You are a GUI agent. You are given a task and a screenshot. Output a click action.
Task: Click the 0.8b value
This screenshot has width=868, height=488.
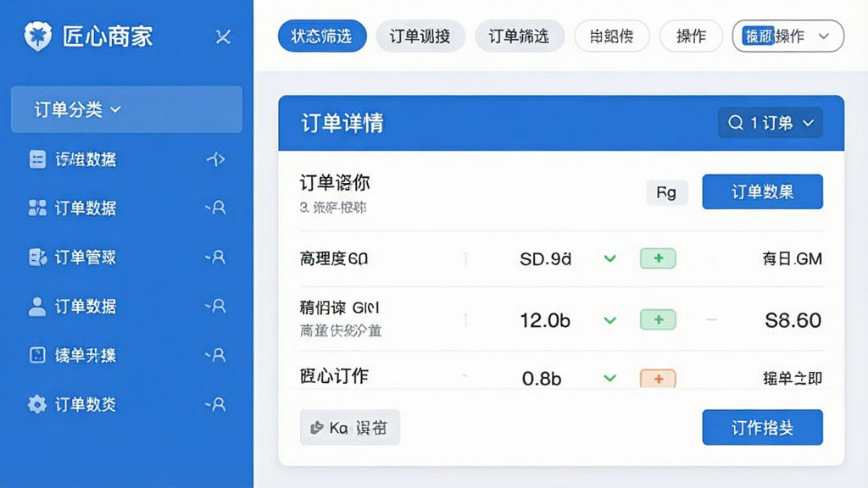click(542, 379)
